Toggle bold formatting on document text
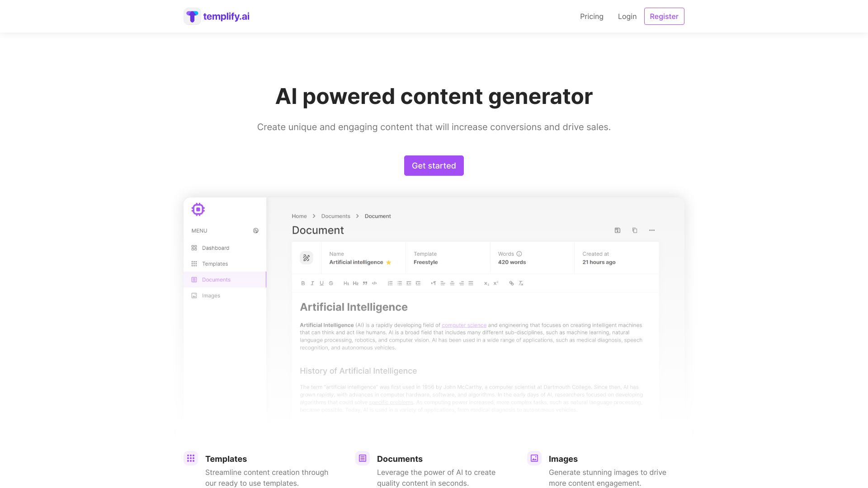The height and width of the screenshot is (488, 868). point(303,283)
